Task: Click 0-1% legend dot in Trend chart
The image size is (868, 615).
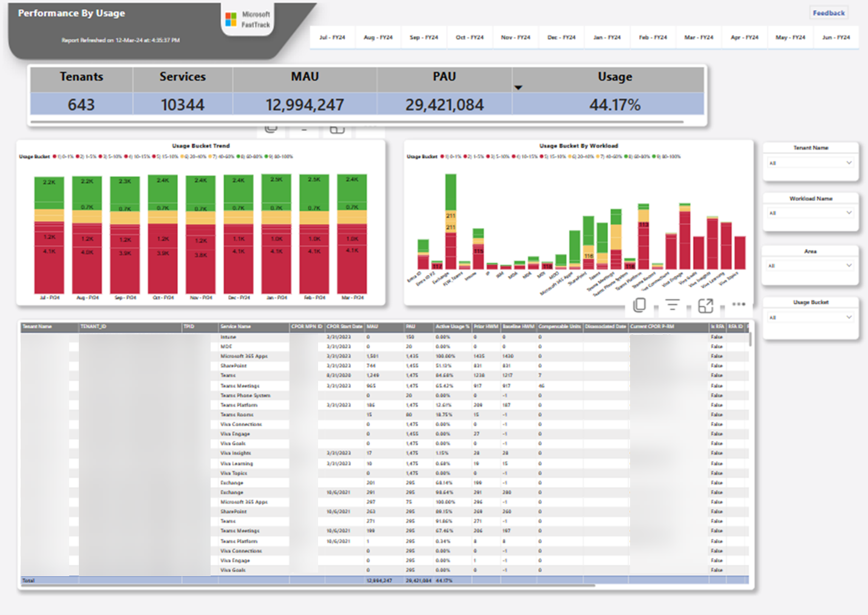Action: tap(55, 156)
